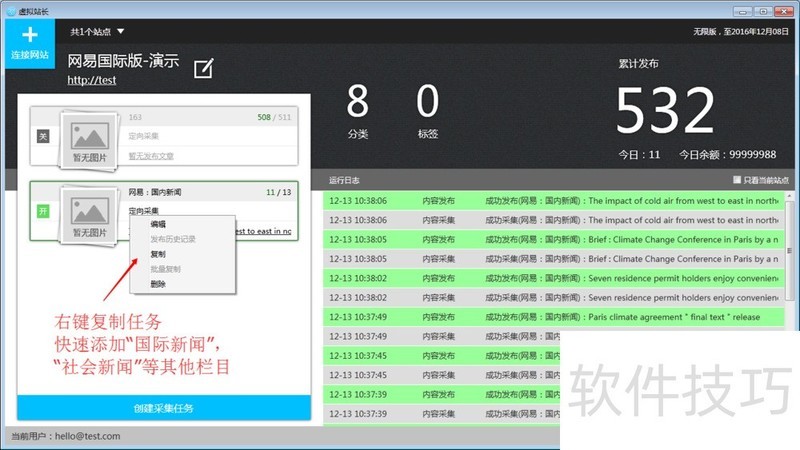The width and height of the screenshot is (800, 450).
Task: Choose 发布历史记录 in the context menu
Action: [173, 239]
